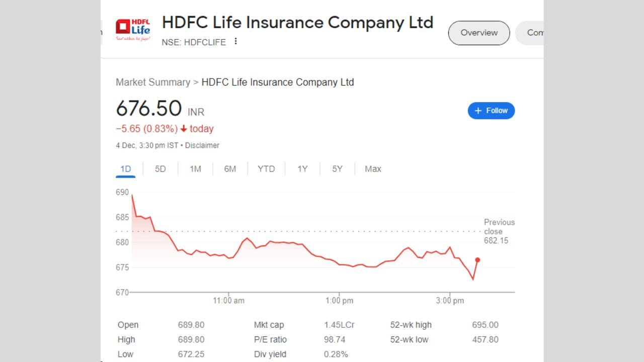Open the three-dot menu beside NSE: HDFCLIFE
Screen dimensions: 644x362
coord(235,42)
